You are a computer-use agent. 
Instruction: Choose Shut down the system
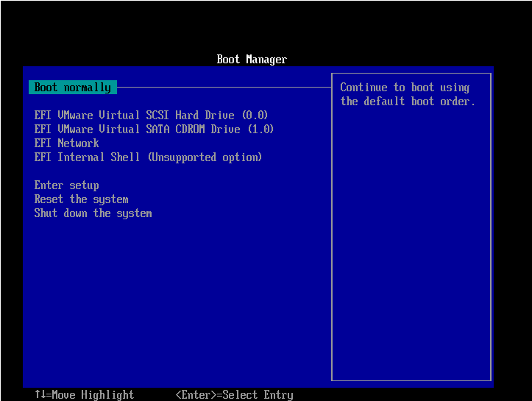coord(93,213)
